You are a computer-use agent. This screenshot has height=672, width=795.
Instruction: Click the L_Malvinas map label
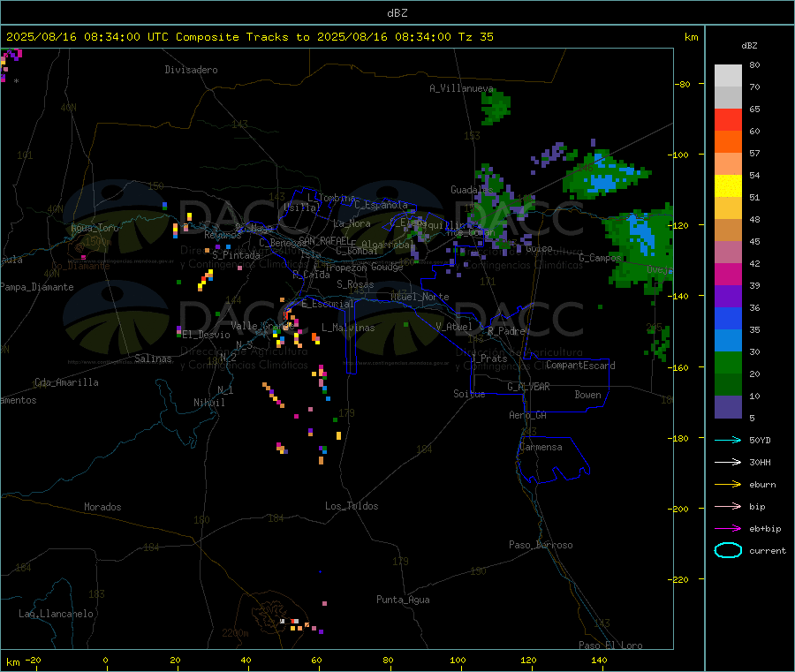(348, 328)
